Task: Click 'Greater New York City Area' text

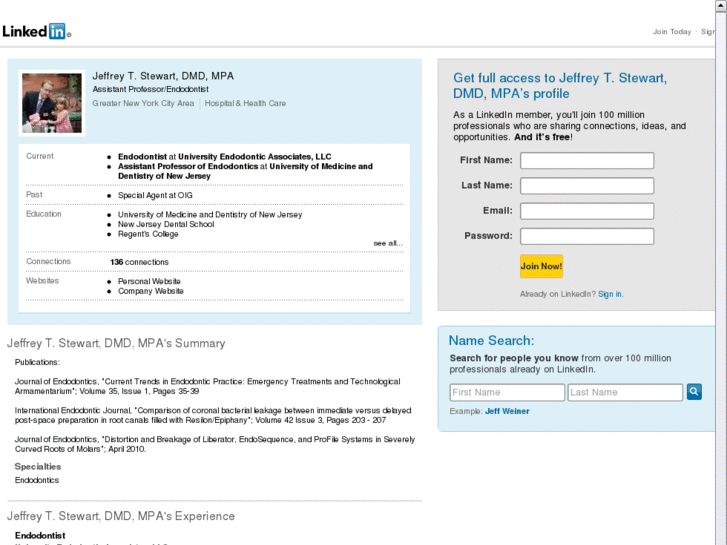Action: click(x=143, y=103)
